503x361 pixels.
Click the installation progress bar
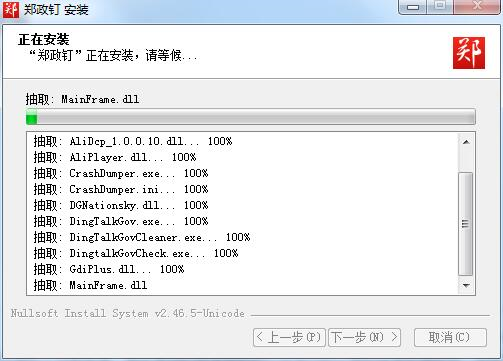(251, 117)
